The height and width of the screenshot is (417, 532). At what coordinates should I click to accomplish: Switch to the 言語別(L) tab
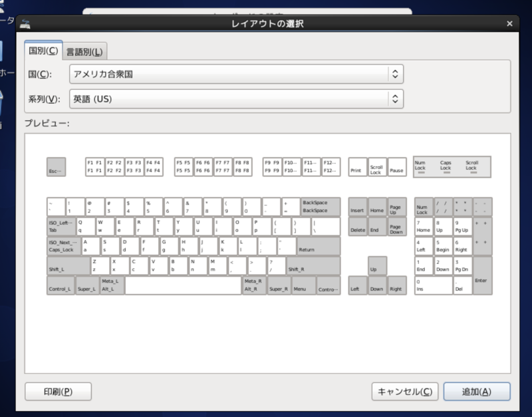[85, 50]
